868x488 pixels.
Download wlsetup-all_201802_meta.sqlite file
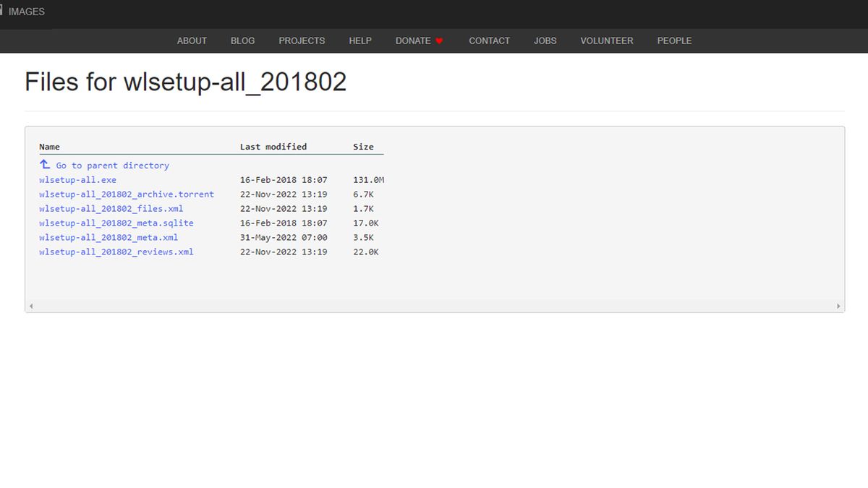pyautogui.click(x=116, y=223)
